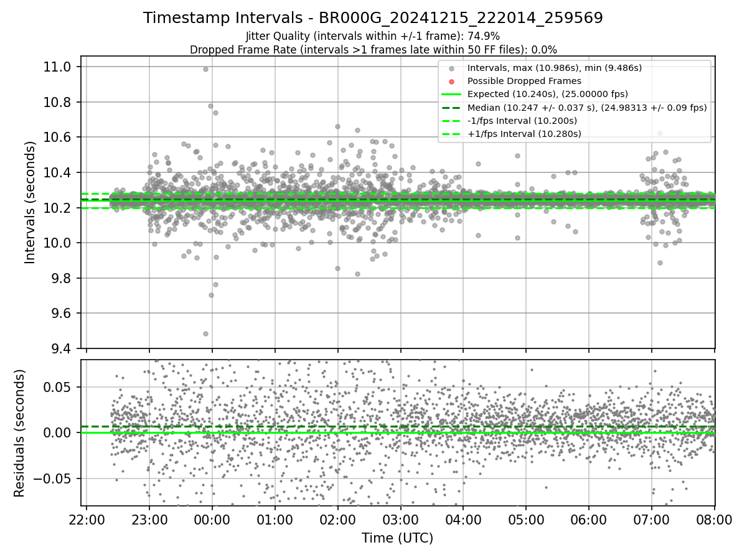Click the gray dot marker in the Intervals legend
Screen dimensions: 747x560
(451, 68)
